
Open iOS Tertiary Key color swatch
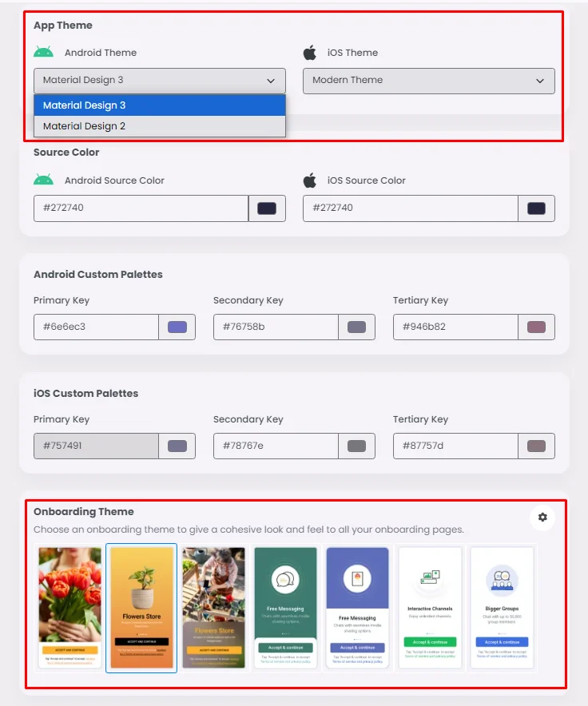[x=536, y=446]
